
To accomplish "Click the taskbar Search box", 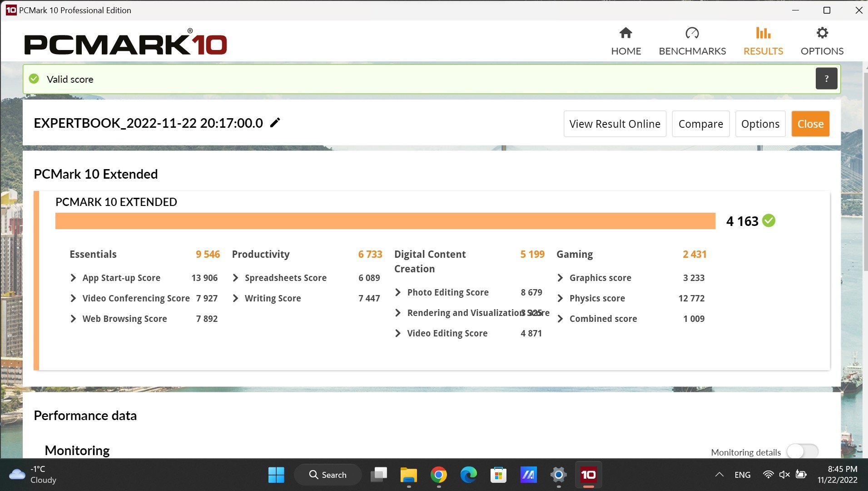I will click(x=328, y=475).
